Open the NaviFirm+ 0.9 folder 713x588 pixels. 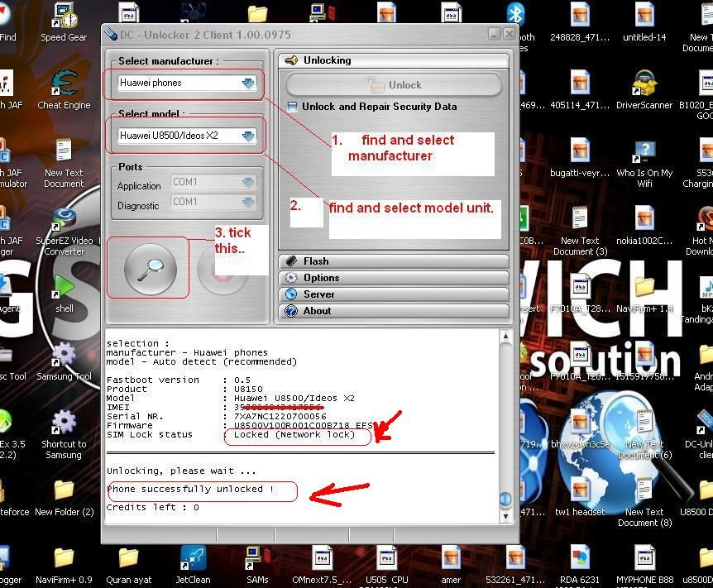[64, 566]
